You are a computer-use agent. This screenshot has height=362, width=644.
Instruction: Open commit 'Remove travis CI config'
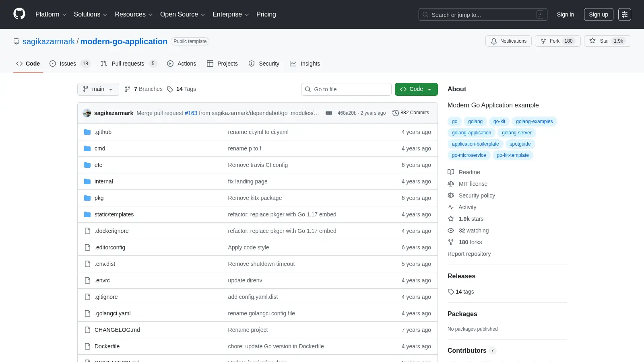pos(258,165)
